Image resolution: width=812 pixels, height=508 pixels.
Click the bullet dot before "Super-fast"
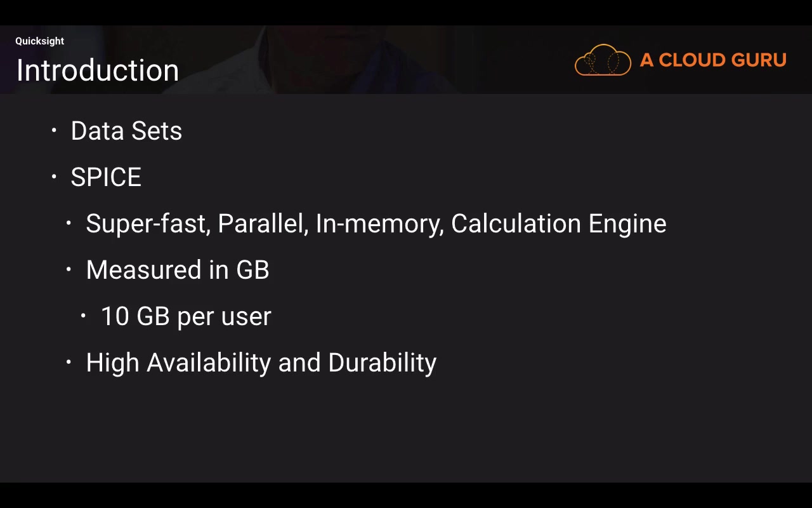point(69,223)
